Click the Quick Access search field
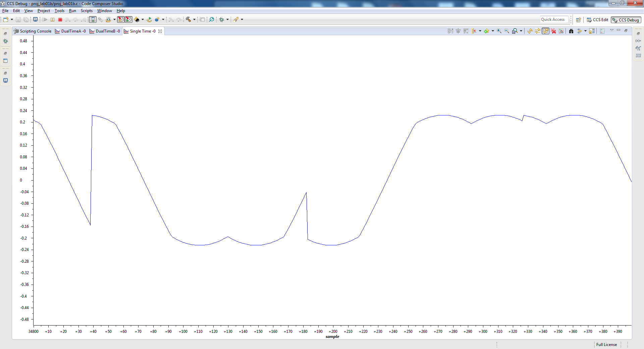 click(x=554, y=19)
